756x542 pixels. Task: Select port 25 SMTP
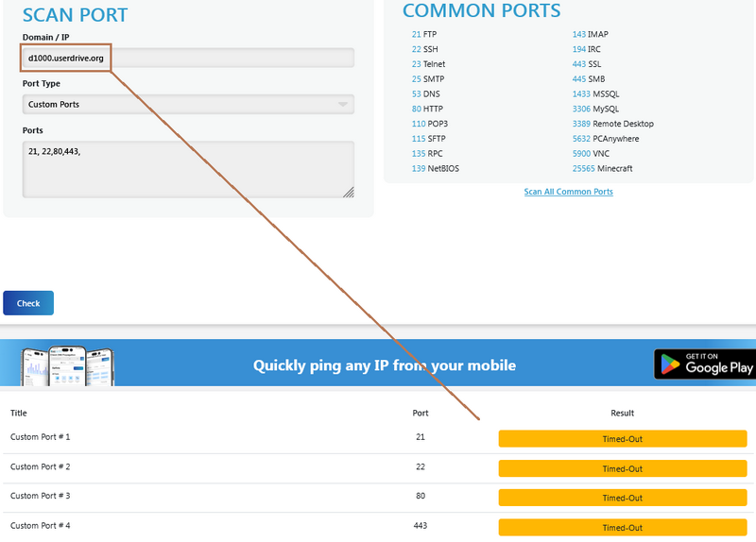click(x=428, y=79)
